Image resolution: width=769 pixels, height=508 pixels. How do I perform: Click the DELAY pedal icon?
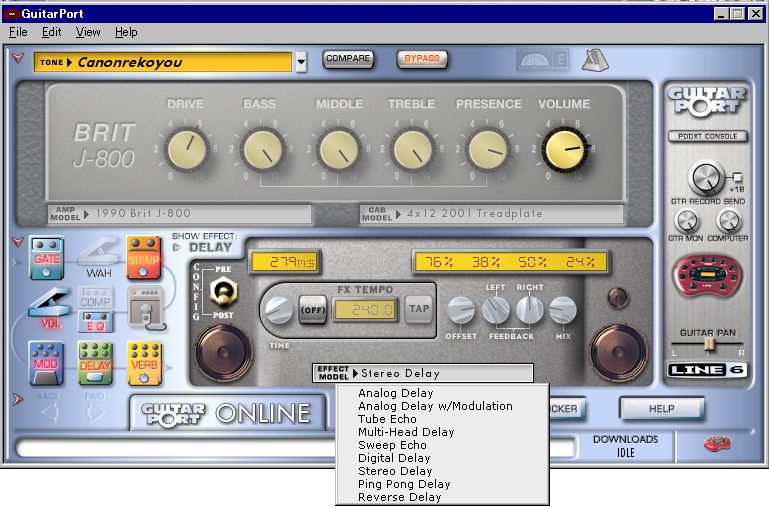click(95, 363)
